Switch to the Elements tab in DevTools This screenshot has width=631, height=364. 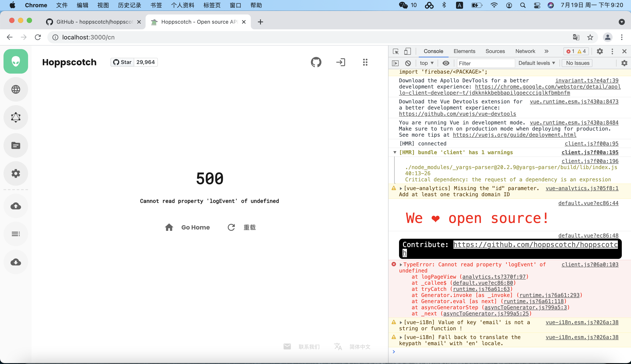click(x=464, y=51)
